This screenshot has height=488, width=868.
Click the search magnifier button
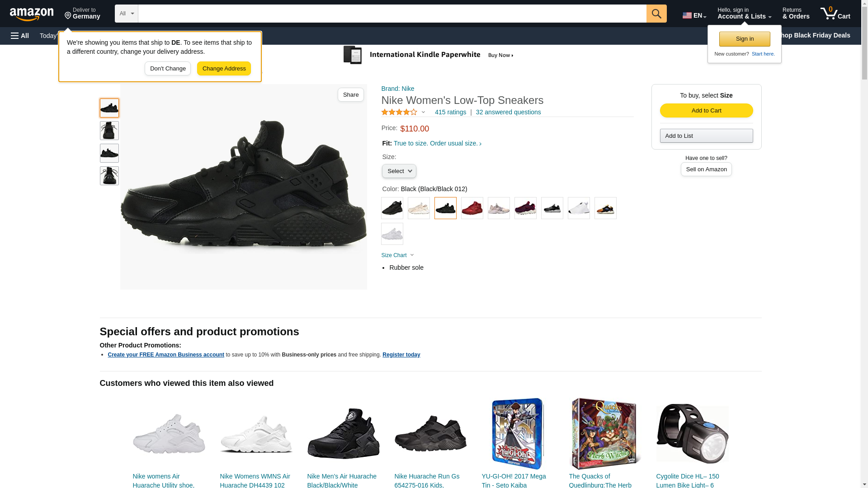[x=656, y=14]
